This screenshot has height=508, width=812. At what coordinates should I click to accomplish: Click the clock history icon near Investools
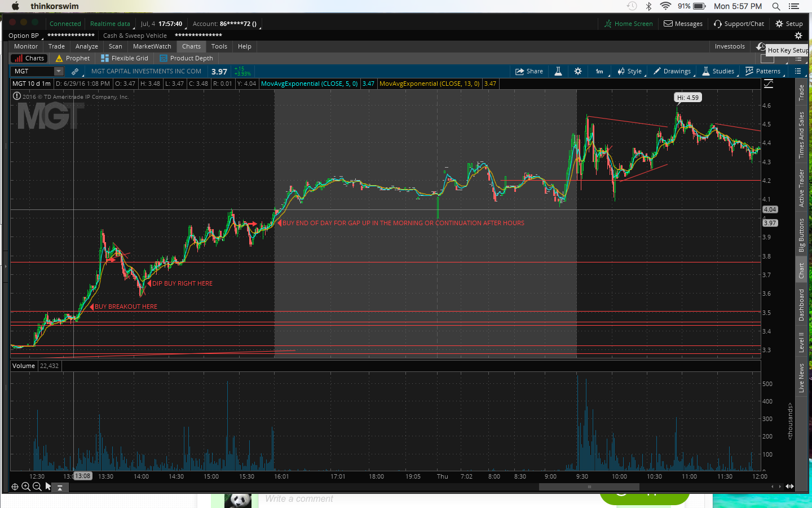[761, 46]
